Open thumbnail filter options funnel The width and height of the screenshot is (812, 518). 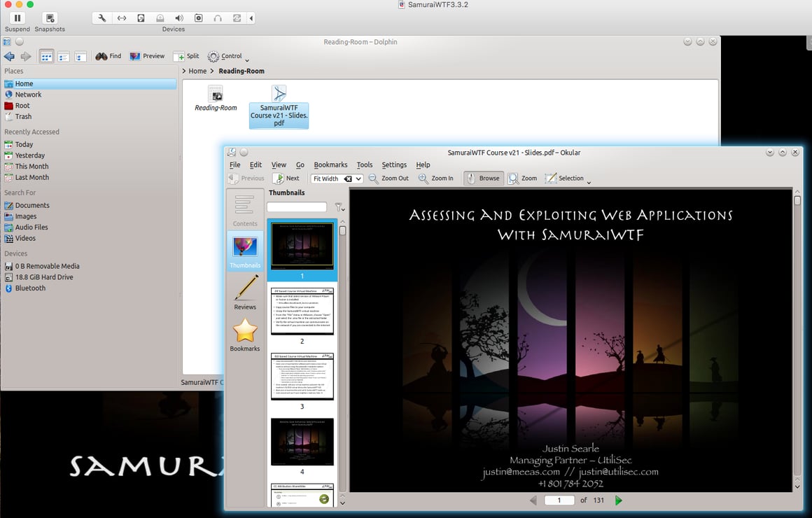[x=339, y=207]
